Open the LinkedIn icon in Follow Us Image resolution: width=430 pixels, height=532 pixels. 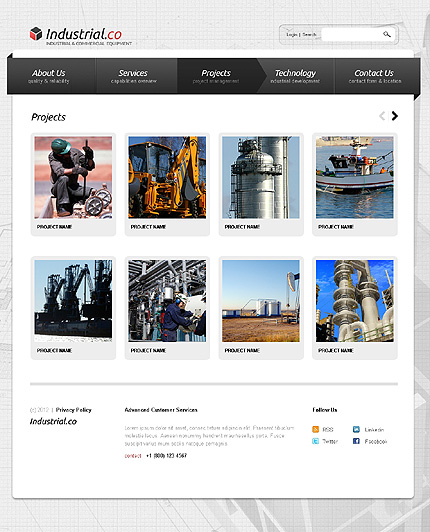click(356, 430)
